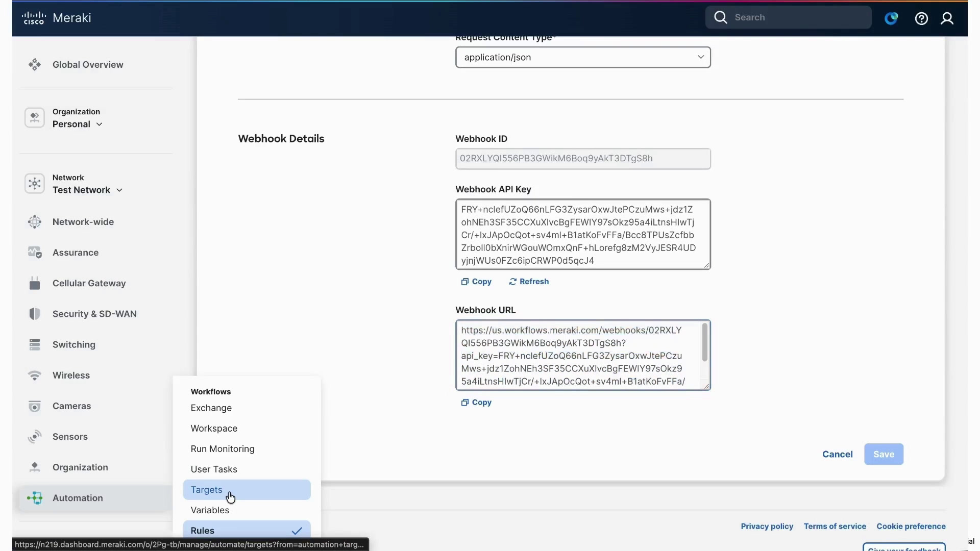Copy the Webhook API Key
This screenshot has width=980, height=551.
click(476, 282)
